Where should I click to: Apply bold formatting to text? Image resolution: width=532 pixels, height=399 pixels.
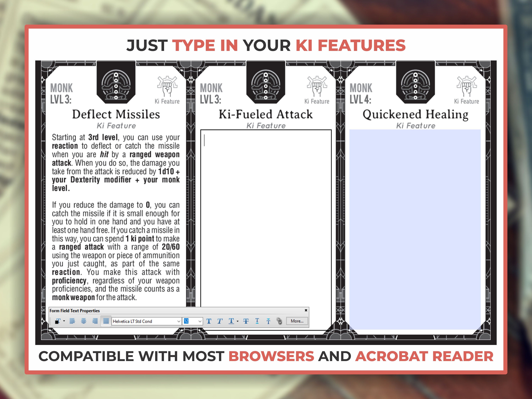(209, 321)
